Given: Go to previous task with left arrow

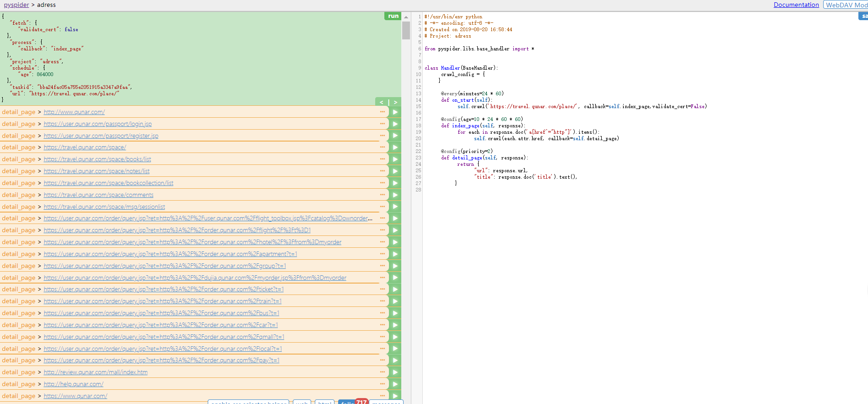Looking at the screenshot, I should (x=382, y=102).
